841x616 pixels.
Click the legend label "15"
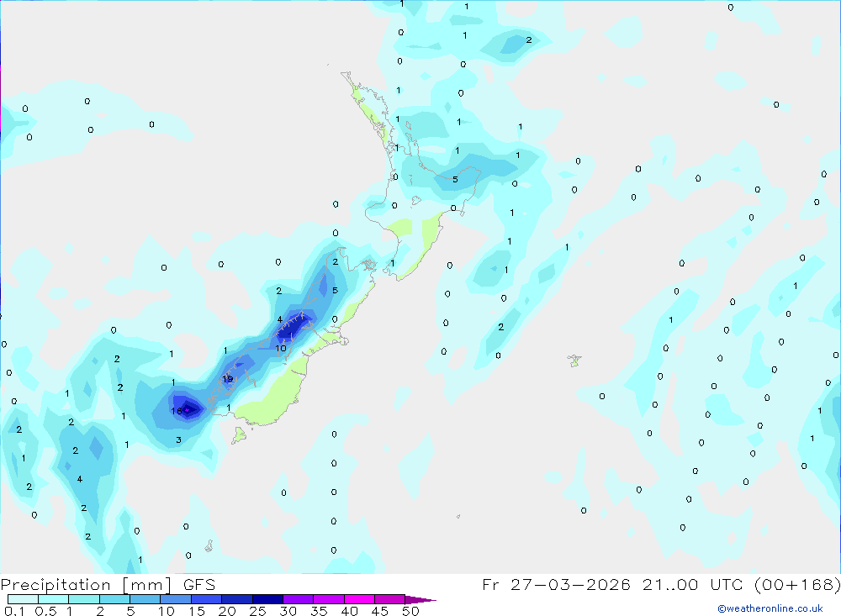(x=196, y=611)
